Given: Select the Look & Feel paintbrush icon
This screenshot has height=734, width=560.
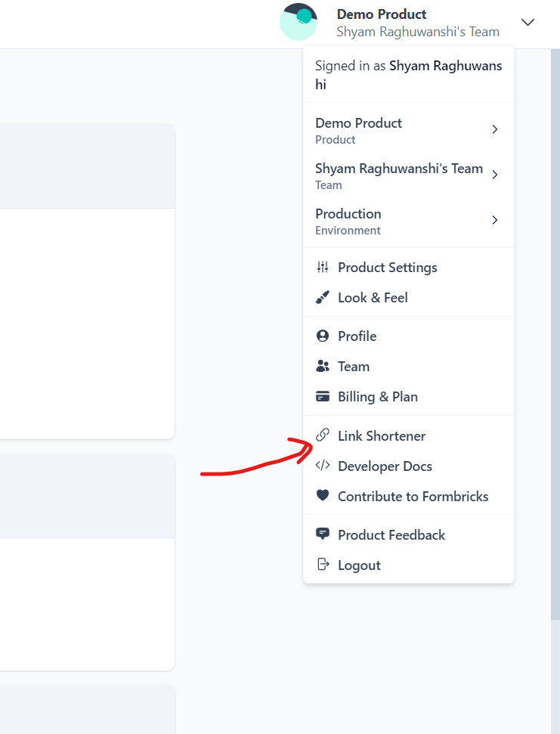Looking at the screenshot, I should click(x=323, y=297).
